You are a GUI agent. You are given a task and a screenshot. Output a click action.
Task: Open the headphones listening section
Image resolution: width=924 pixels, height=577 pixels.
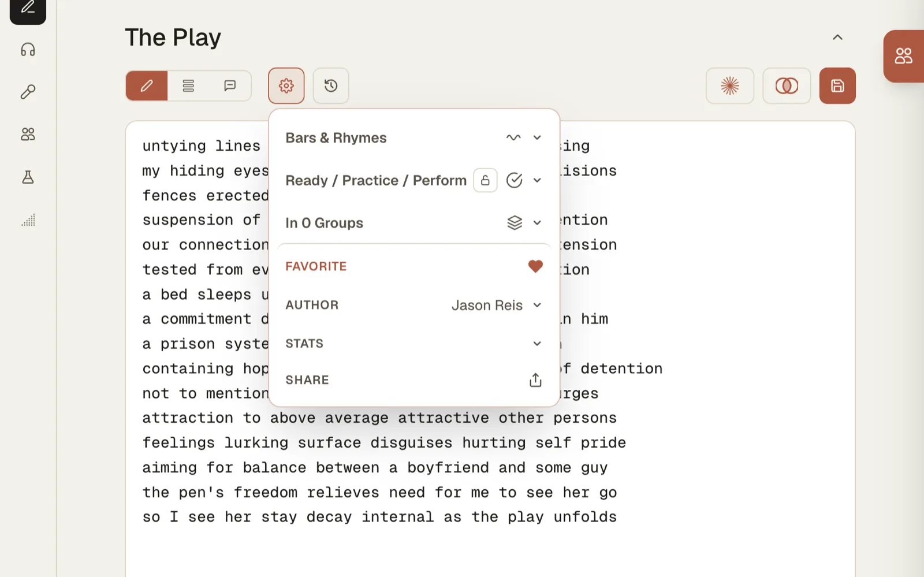tap(28, 50)
